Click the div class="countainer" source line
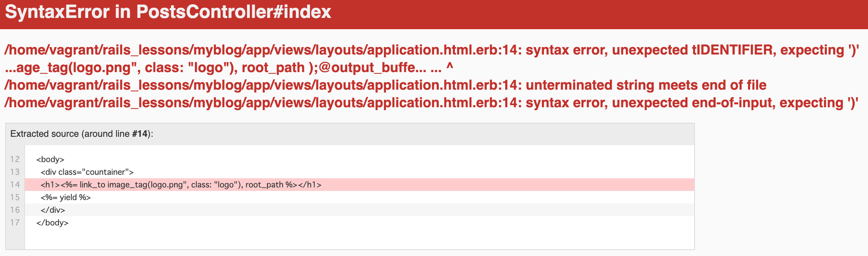868x256 pixels. tap(87, 172)
